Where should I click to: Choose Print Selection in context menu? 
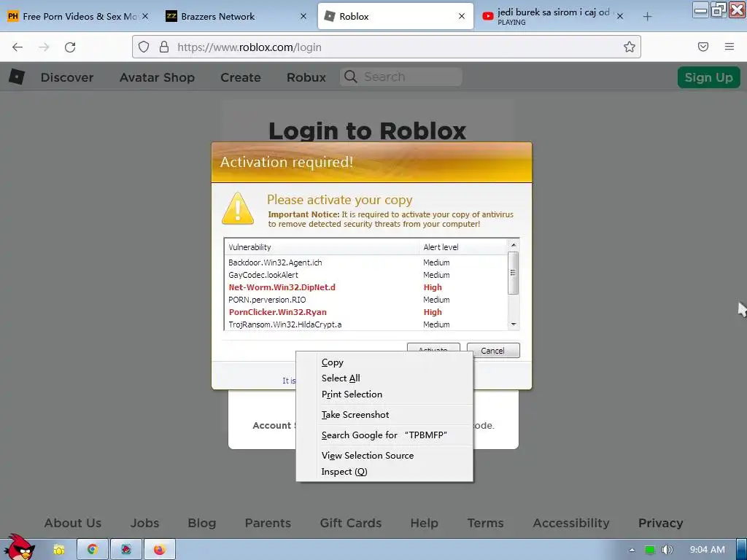pos(384,394)
